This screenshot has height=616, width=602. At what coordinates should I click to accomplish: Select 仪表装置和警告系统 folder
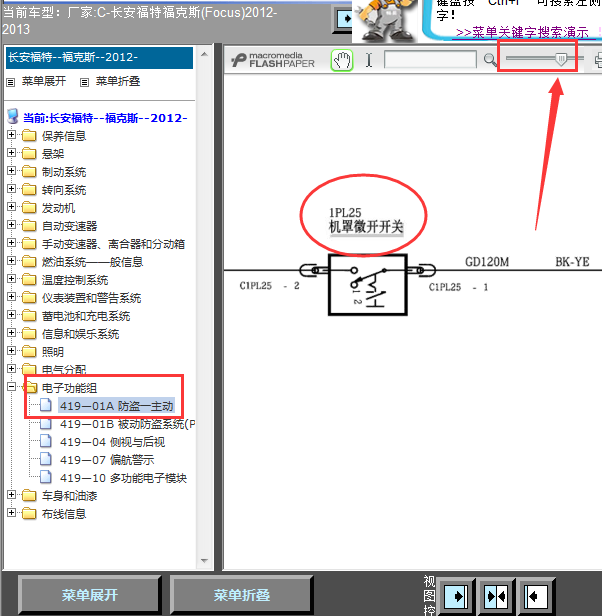point(91,299)
